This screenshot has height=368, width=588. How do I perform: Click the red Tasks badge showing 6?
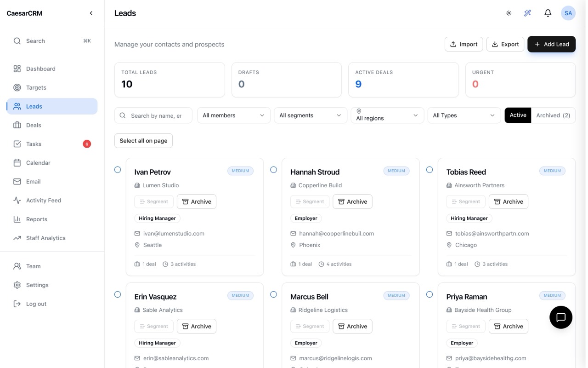pyautogui.click(x=87, y=144)
